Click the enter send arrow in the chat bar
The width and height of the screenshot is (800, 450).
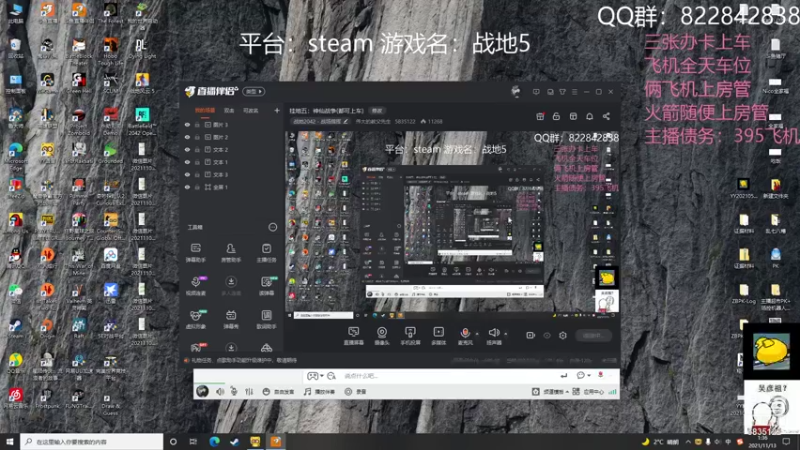click(x=563, y=375)
